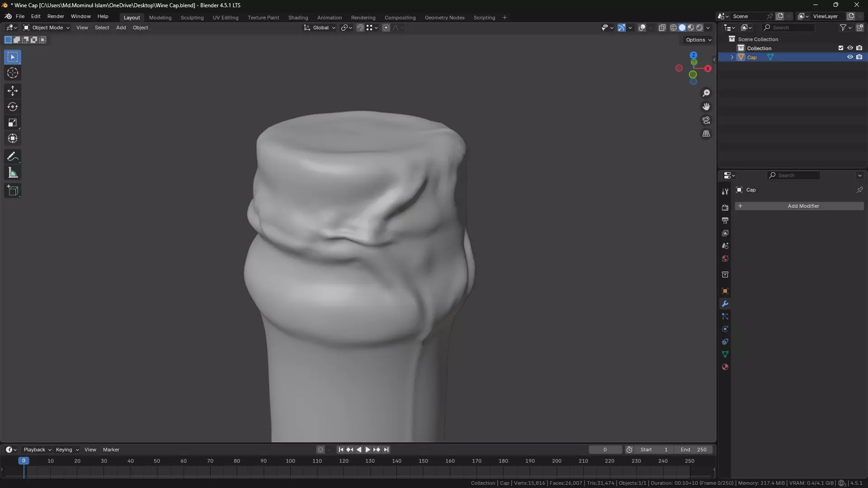The width and height of the screenshot is (868, 488).
Task: Hide the Cap object in viewport
Action: [850, 57]
